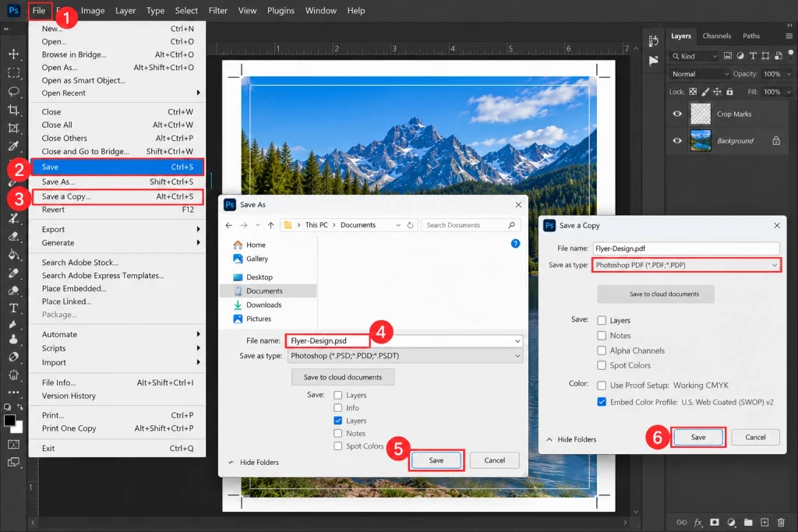Create a new group folder icon
This screenshot has width=798, height=532.
point(748,523)
